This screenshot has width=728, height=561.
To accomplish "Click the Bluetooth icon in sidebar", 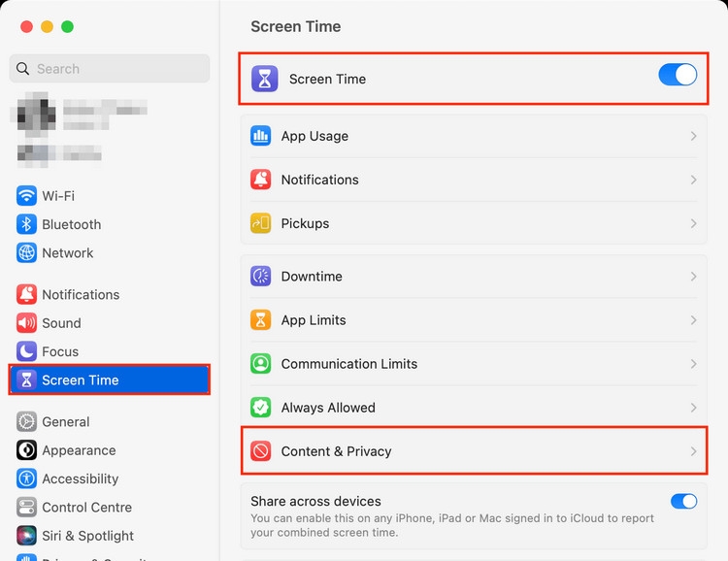I will pos(26,224).
